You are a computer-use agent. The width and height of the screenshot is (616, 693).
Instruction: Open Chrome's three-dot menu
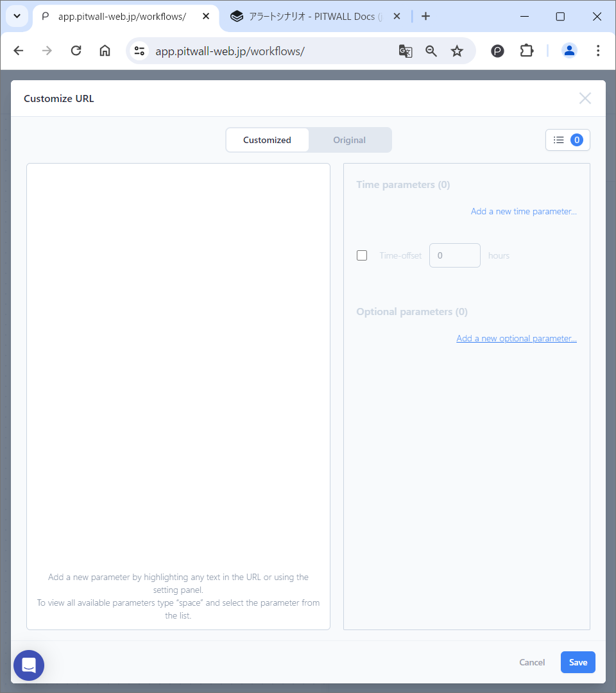coord(598,51)
